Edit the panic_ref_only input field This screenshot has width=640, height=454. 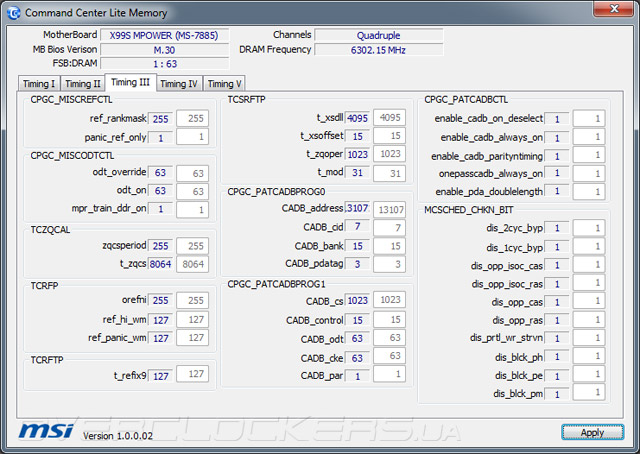click(193, 137)
